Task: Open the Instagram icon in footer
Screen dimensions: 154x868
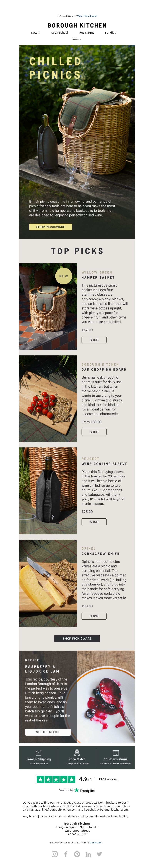Action: (x=54, y=854)
